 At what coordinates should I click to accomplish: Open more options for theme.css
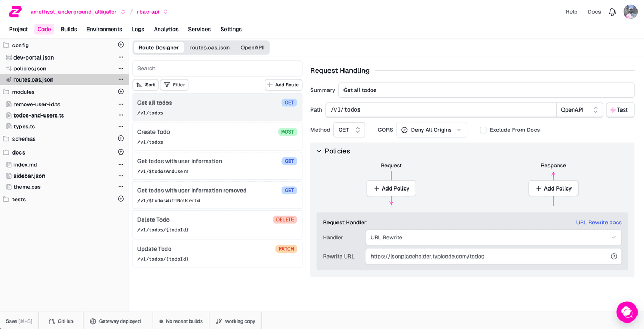point(121,187)
